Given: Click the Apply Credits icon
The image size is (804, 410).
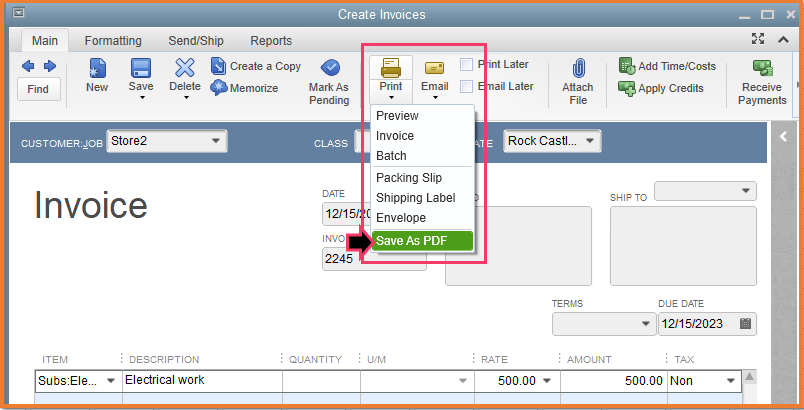Looking at the screenshot, I should click(627, 88).
